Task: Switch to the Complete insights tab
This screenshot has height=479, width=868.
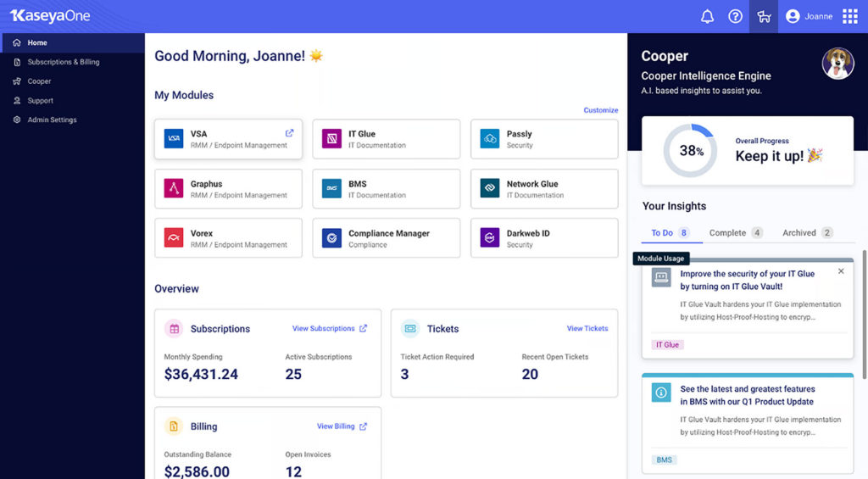Action: tap(736, 232)
